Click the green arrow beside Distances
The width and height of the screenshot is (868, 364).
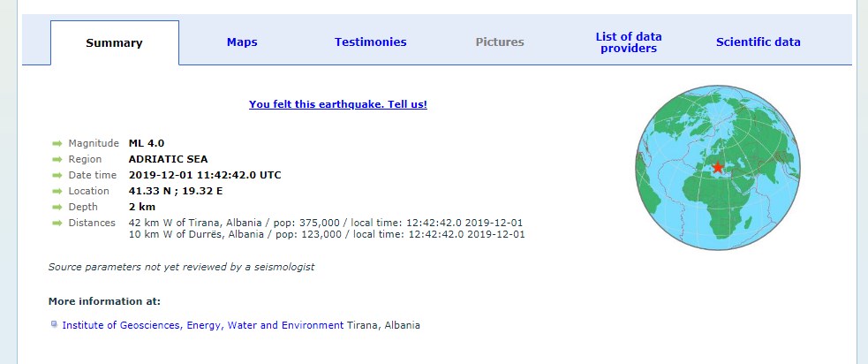[57, 223]
